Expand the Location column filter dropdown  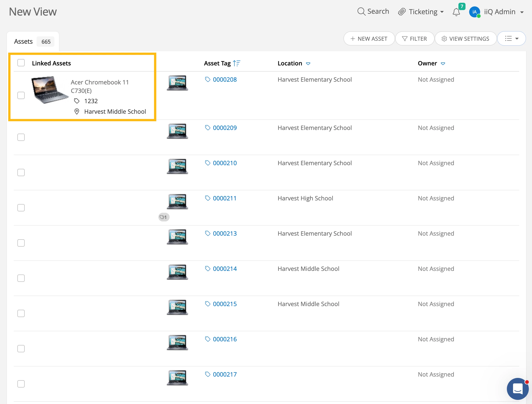point(308,64)
